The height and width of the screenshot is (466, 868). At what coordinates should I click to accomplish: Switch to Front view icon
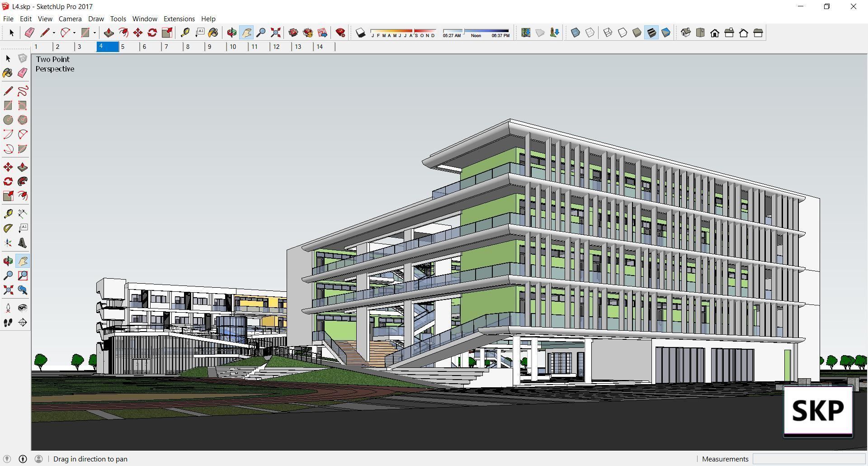point(715,33)
